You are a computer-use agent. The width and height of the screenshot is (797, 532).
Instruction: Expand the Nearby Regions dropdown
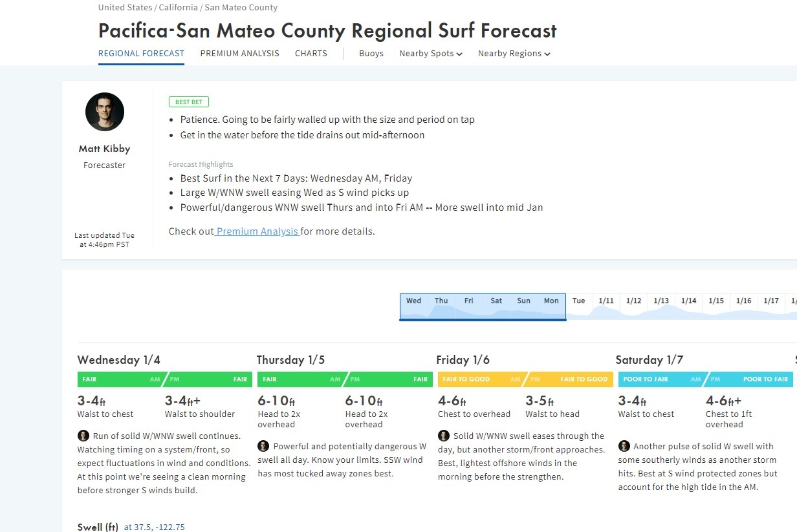click(x=514, y=54)
